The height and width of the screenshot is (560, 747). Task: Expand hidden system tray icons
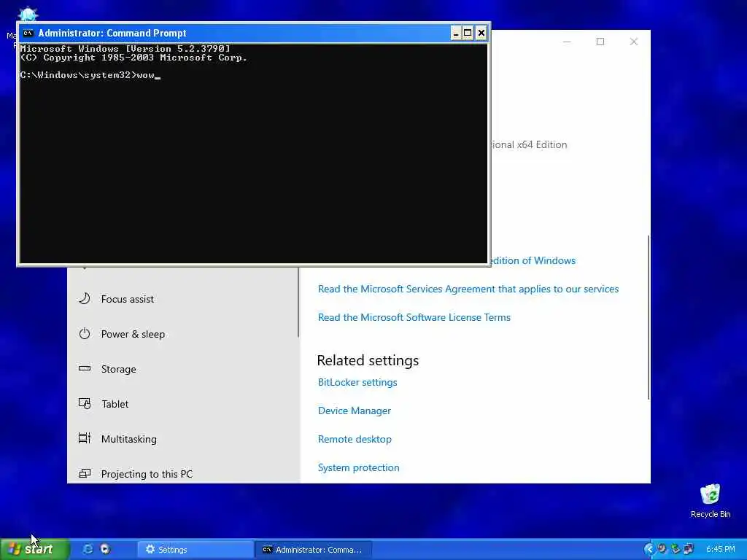click(x=649, y=549)
